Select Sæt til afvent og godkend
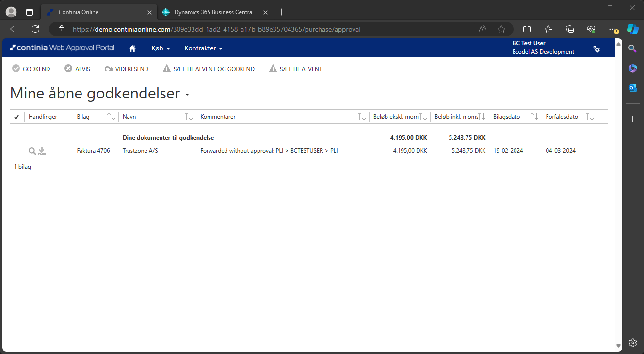The height and width of the screenshot is (354, 644). point(209,69)
